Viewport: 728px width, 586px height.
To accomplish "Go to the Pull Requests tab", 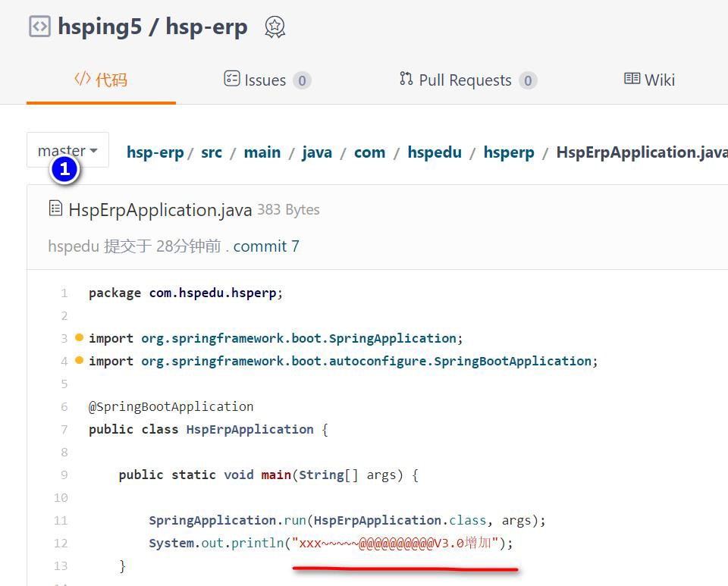I will click(467, 80).
